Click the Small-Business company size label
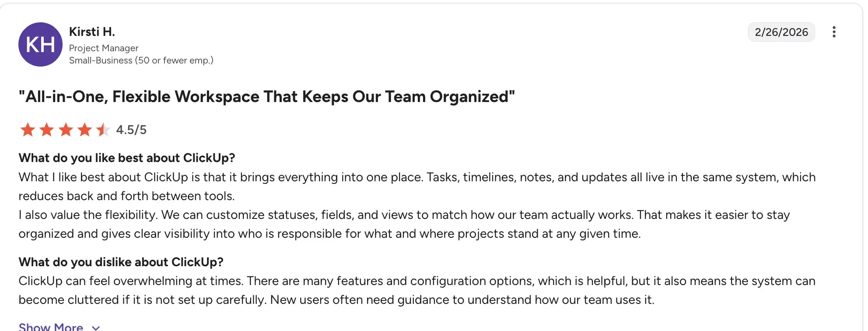The image size is (868, 331). tap(141, 60)
